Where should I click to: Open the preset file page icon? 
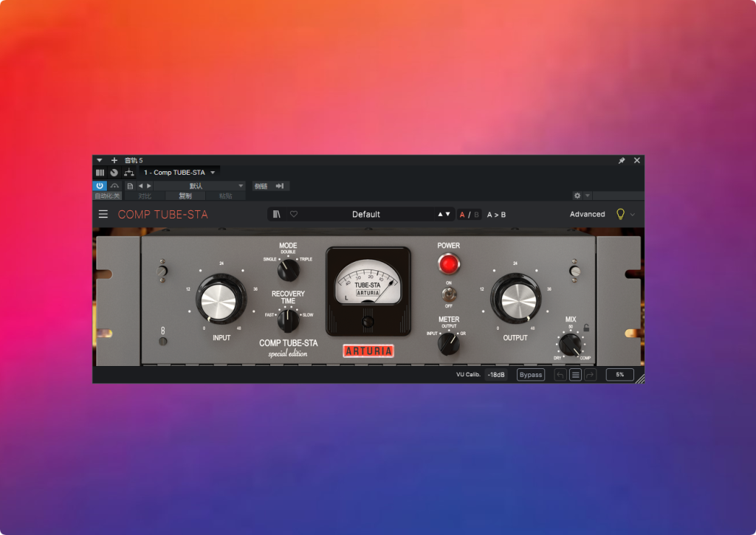(x=130, y=185)
